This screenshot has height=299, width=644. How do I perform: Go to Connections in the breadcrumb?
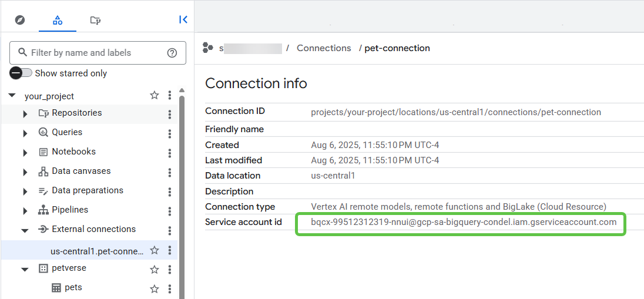click(x=324, y=48)
